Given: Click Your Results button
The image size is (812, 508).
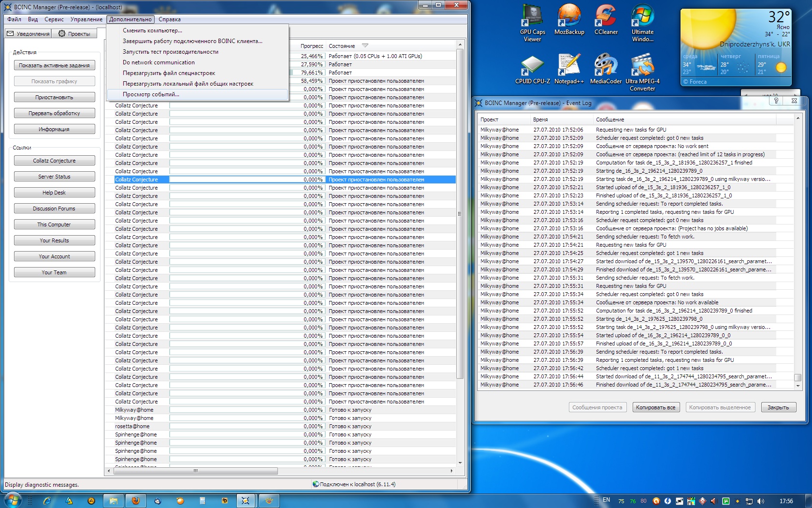Looking at the screenshot, I should point(54,240).
